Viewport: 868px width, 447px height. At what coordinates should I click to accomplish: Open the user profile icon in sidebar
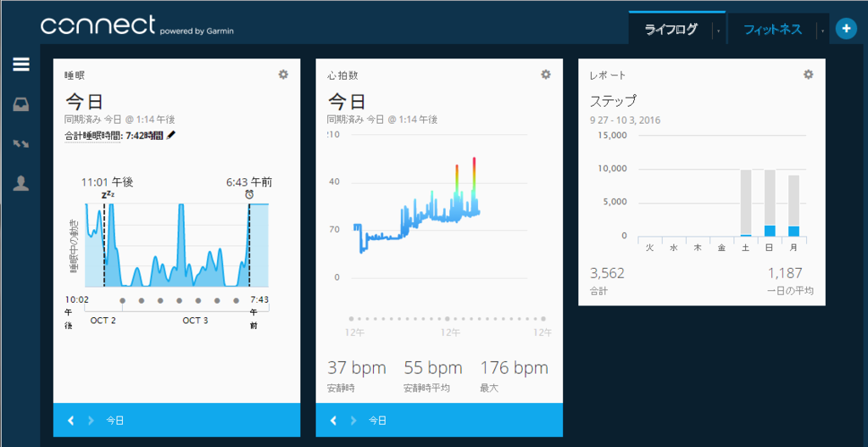(21, 184)
